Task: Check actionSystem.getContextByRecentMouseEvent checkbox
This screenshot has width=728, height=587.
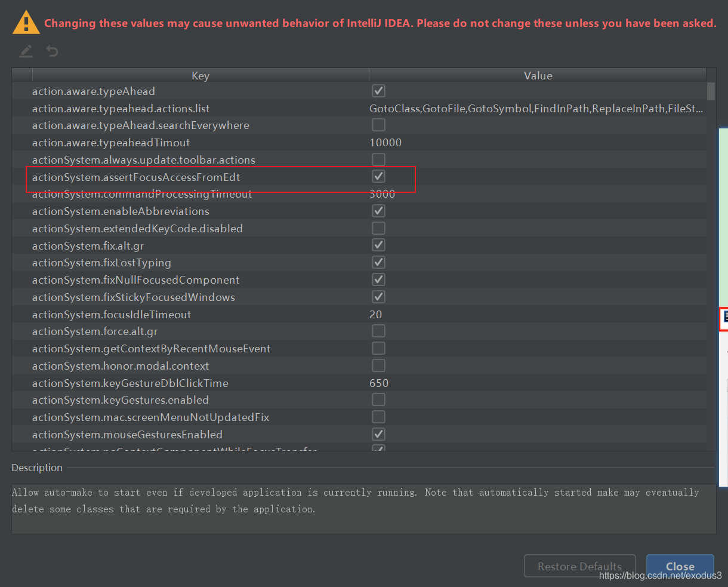Action: tap(378, 348)
